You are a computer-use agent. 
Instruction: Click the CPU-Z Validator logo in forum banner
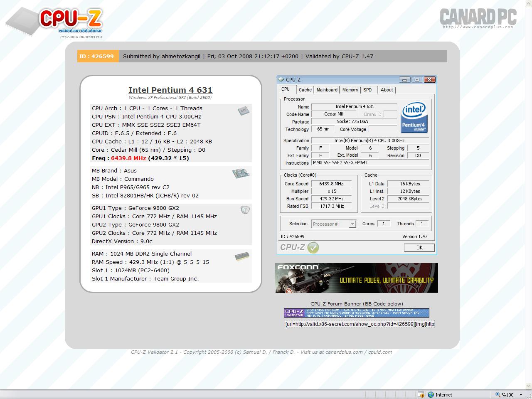pos(295,313)
